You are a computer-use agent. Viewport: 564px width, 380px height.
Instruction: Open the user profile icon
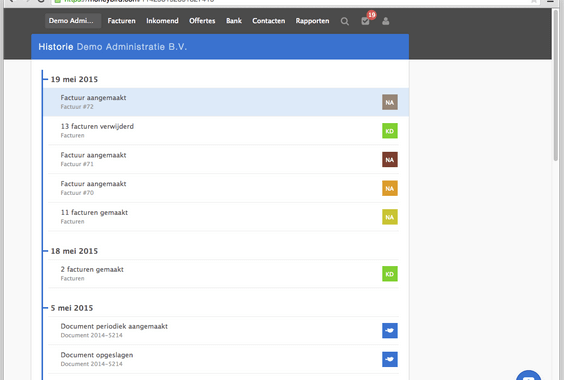coord(386,21)
